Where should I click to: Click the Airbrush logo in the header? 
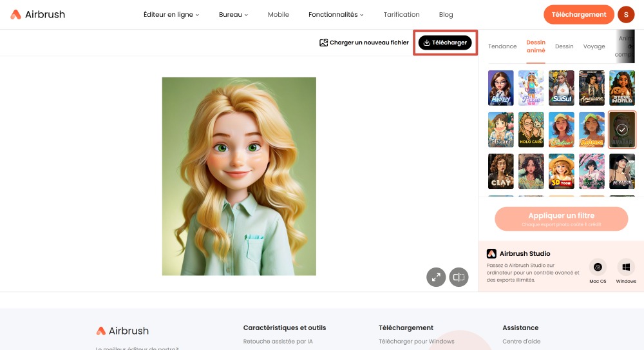click(x=37, y=14)
